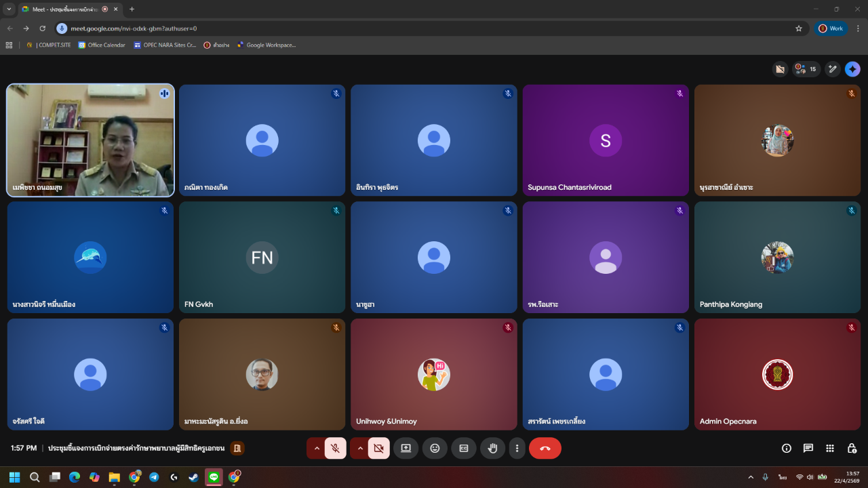Open the meeting details info icon
The height and width of the screenshot is (488, 868).
pyautogui.click(x=787, y=448)
